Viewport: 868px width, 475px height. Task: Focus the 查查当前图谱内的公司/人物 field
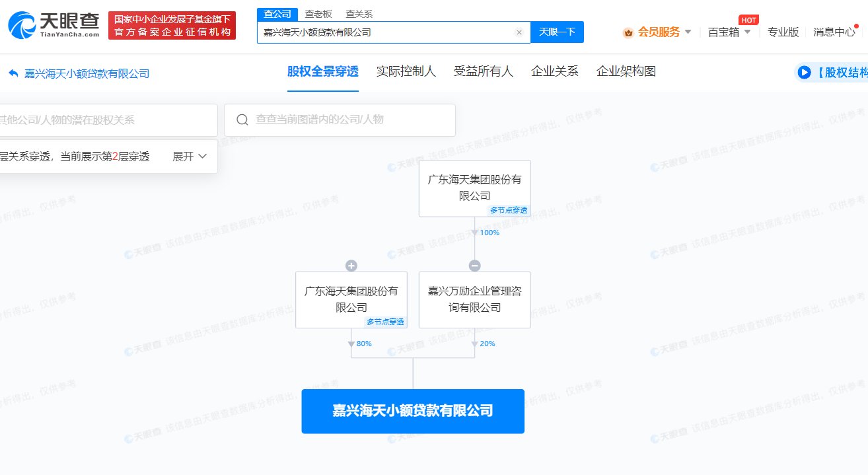340,120
